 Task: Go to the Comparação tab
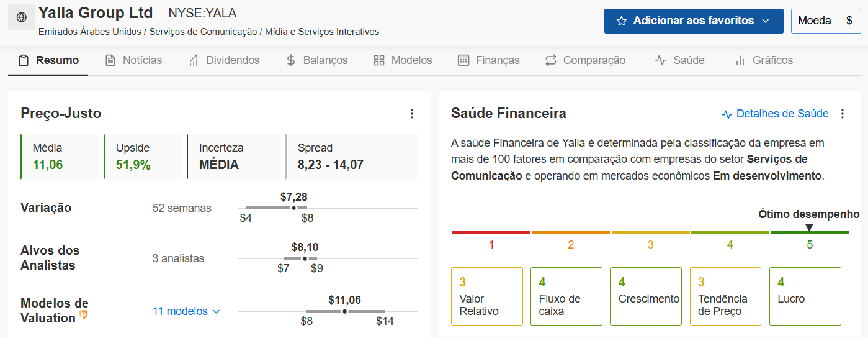pyautogui.click(x=585, y=60)
